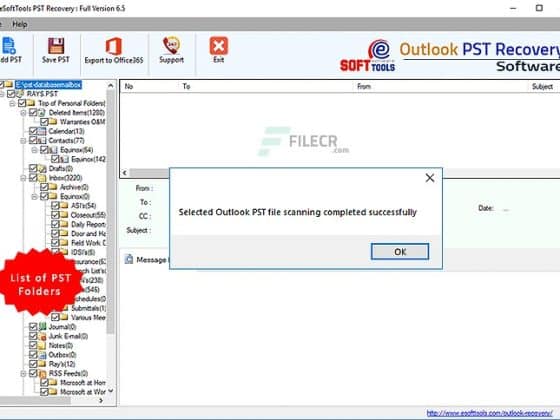This screenshot has height=420, width=560.
Task: Click the Closeout(55) folder icon
Action: [64, 215]
